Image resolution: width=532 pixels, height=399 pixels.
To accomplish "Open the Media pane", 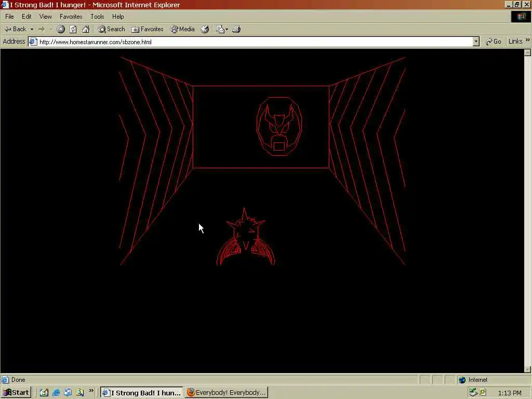I will point(182,29).
